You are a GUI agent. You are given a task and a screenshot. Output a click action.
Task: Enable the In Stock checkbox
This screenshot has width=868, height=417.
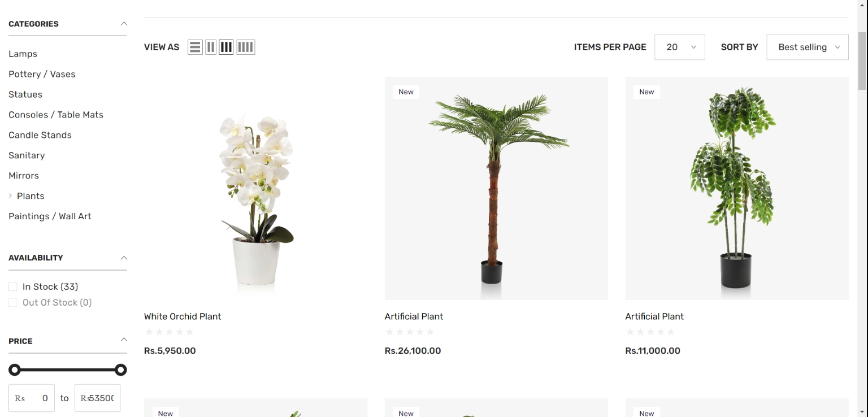coord(13,287)
